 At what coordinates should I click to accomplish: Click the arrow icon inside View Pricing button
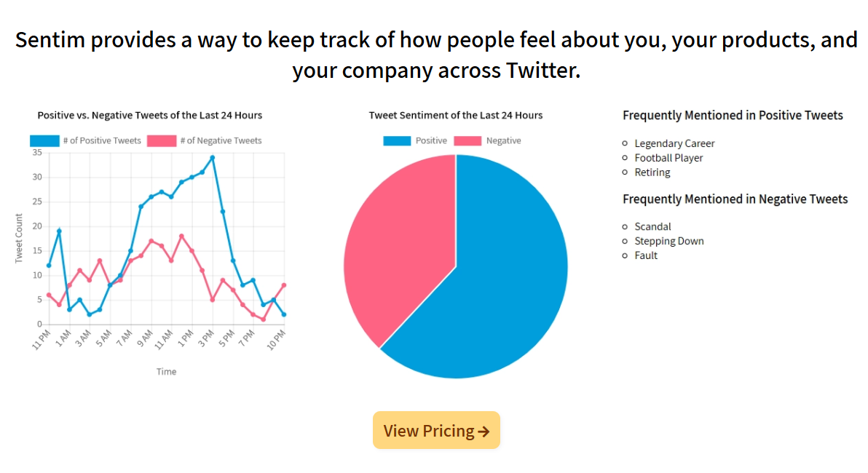[x=485, y=430]
